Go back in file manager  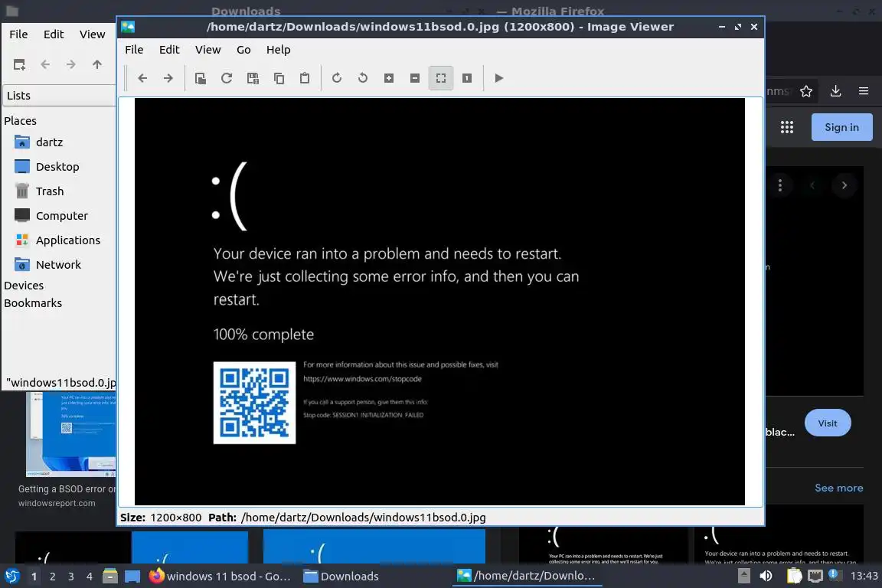(x=46, y=65)
